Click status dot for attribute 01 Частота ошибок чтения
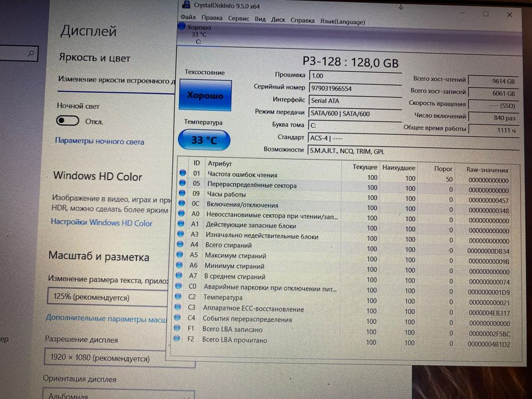This screenshot has height=399, width=532. pos(182,173)
